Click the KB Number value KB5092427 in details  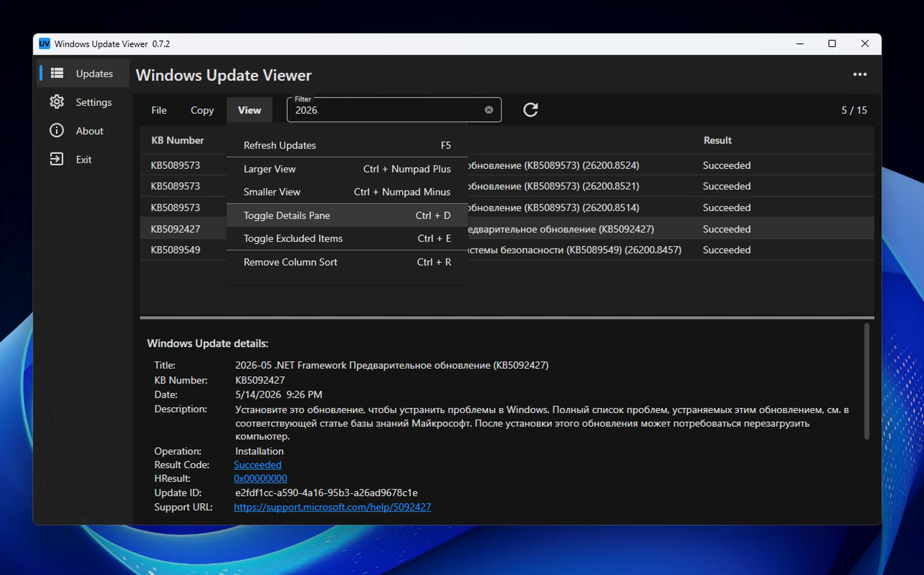pos(260,380)
